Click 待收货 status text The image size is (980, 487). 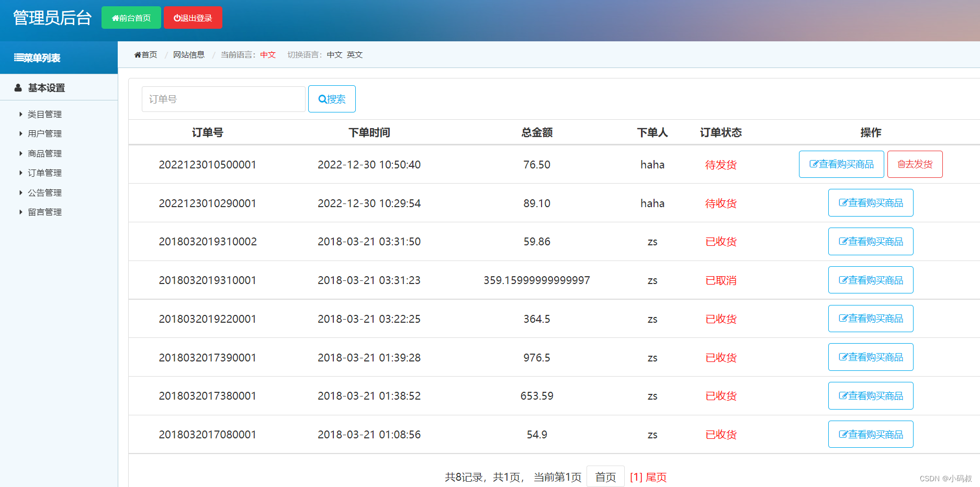coord(721,203)
